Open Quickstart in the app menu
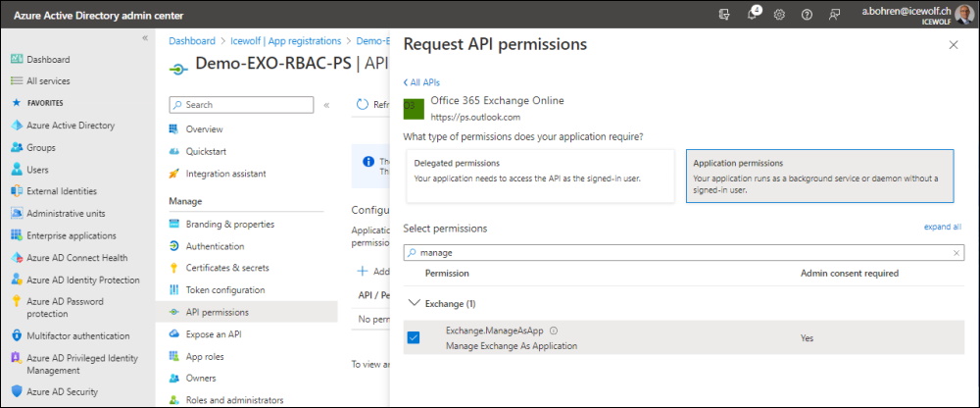Screen dimensions: 980x408 206,151
